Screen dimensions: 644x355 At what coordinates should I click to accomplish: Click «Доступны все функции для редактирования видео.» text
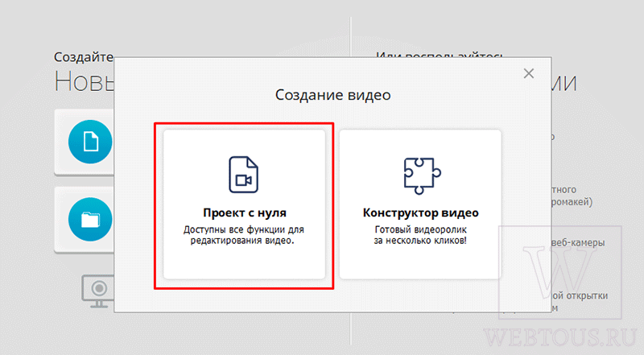click(x=244, y=235)
